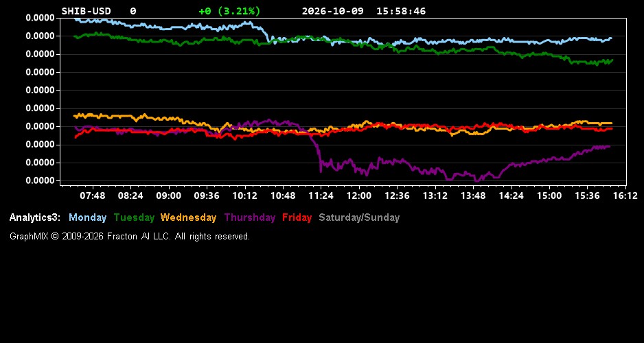Click the 13:48 time axis label

tap(473, 196)
